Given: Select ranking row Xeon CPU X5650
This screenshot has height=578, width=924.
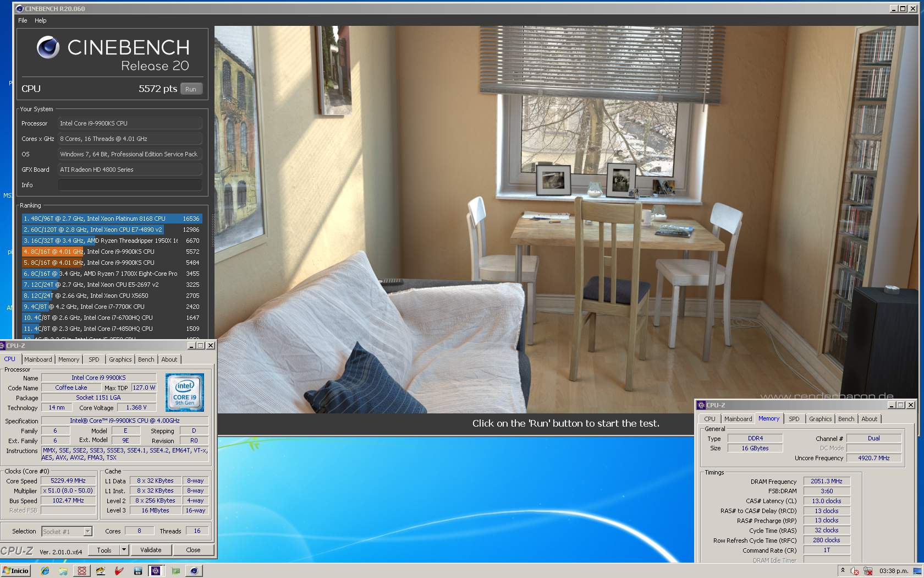Looking at the screenshot, I should click(112, 296).
